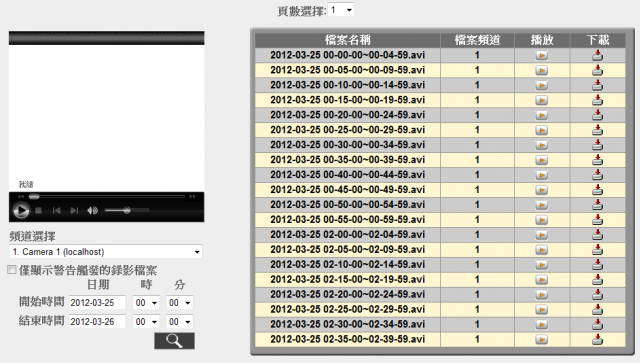Mute the media player speaker

pyautogui.click(x=92, y=210)
